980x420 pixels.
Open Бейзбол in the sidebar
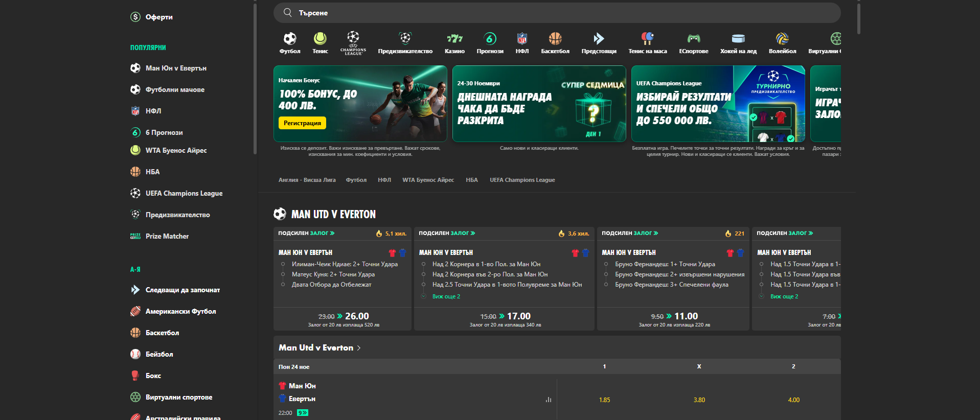coord(151,354)
